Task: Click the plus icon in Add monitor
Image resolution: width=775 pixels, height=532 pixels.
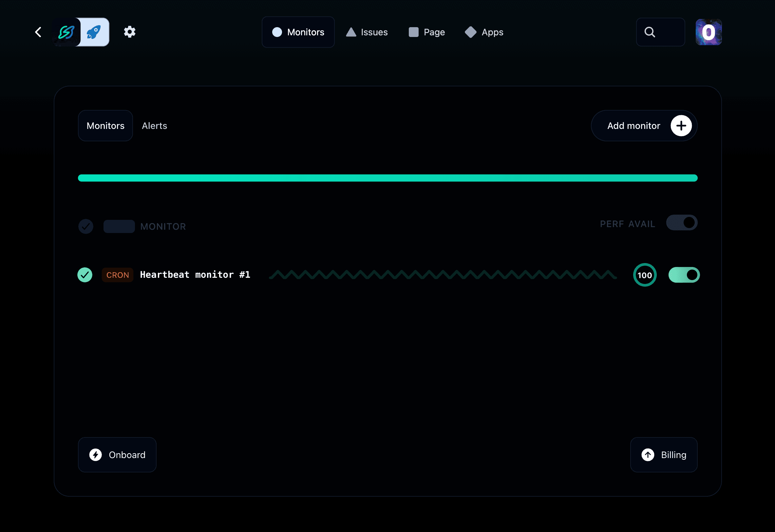Action: tap(681, 126)
